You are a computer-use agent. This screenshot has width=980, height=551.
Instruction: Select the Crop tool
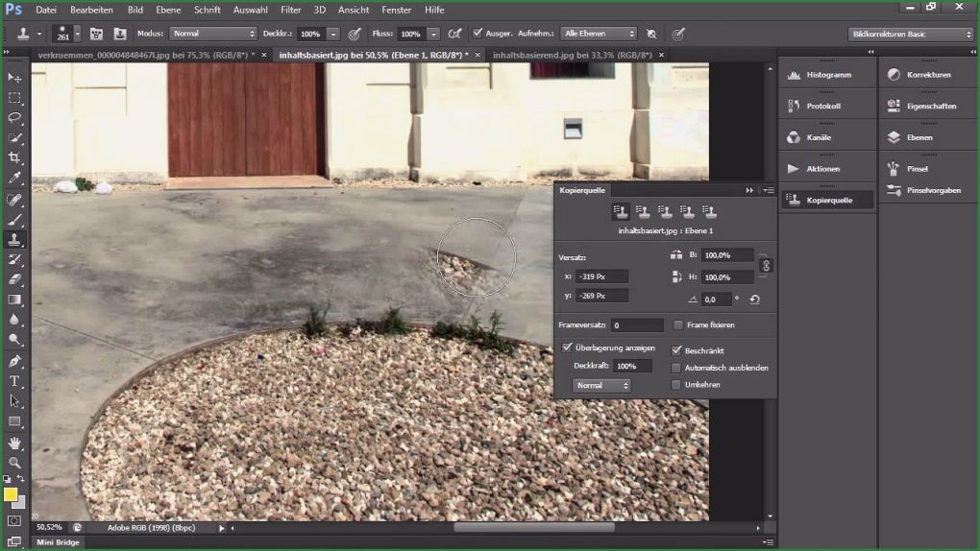click(14, 157)
